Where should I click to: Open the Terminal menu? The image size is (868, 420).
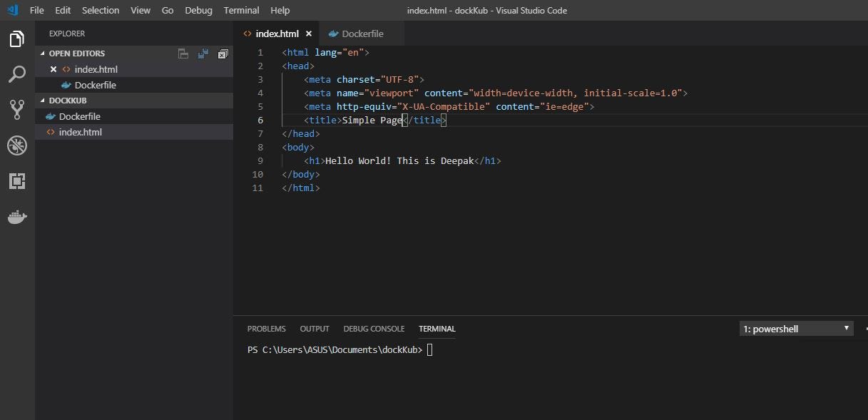pyautogui.click(x=241, y=10)
